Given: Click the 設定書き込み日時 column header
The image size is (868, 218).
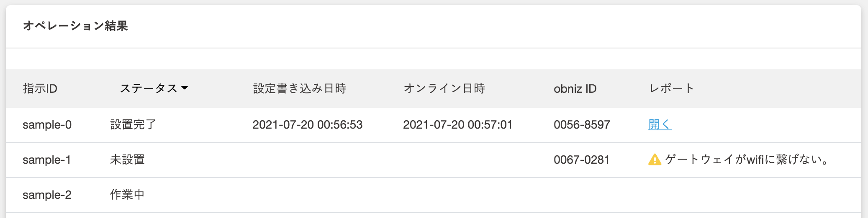Looking at the screenshot, I should [x=300, y=89].
